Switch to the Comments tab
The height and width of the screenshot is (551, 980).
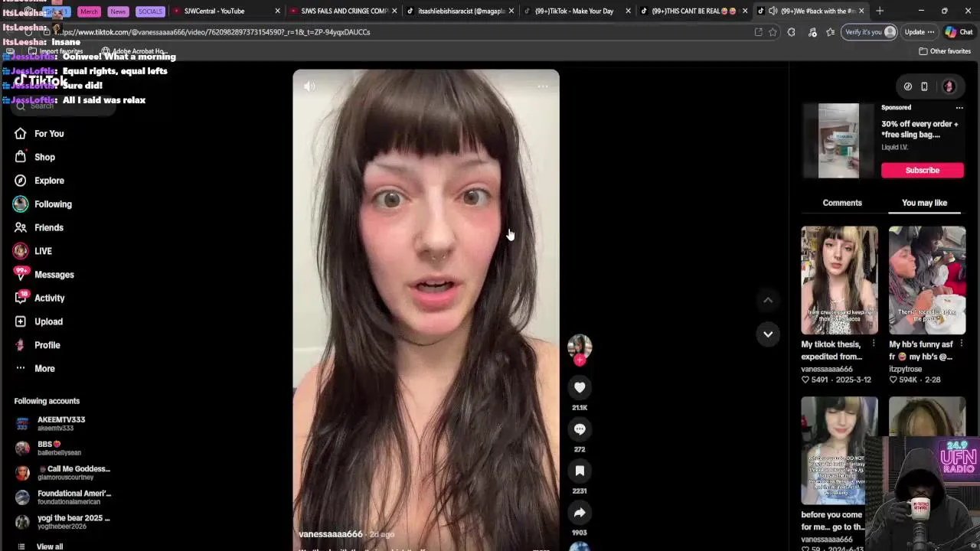pos(842,203)
